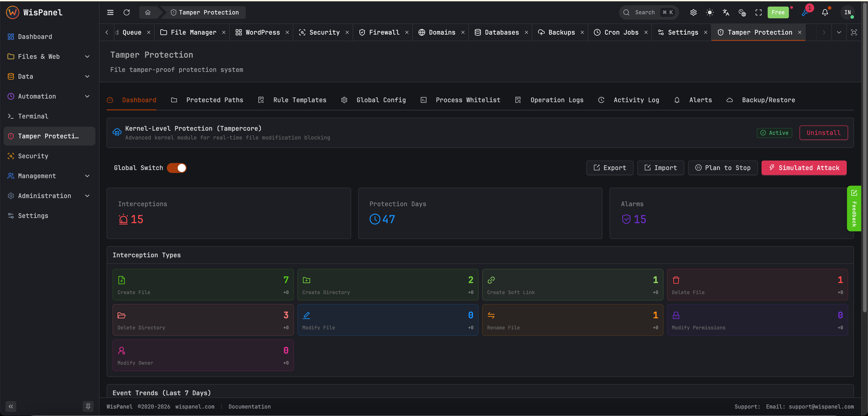Switch to the Protected Paths tab

207,100
